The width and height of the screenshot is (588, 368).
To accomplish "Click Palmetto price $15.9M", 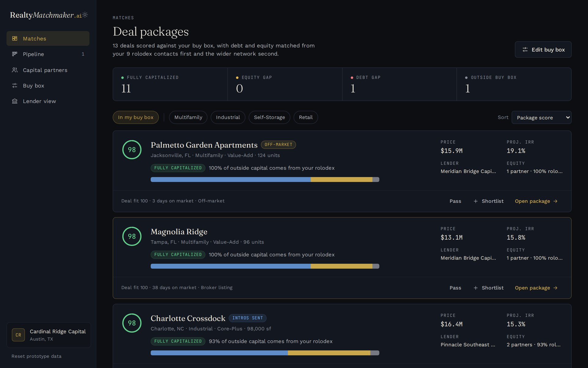I will click(x=451, y=151).
